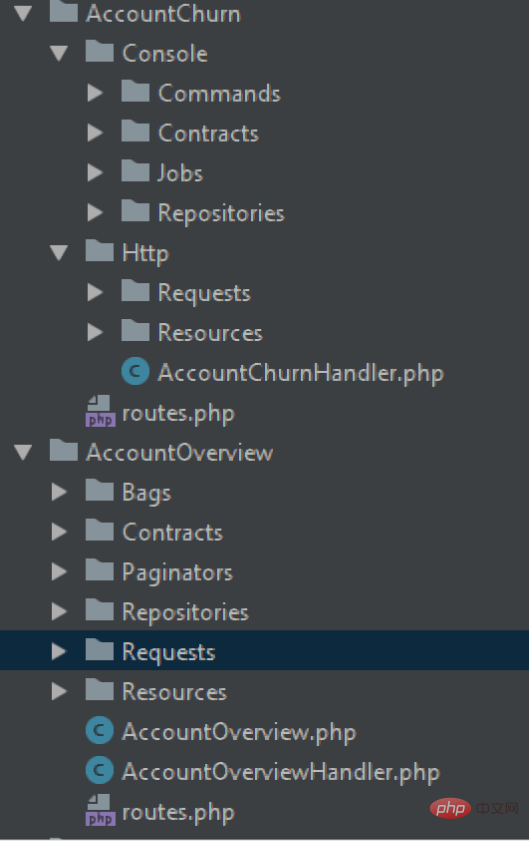Expand the selected Requests folder arrow
The image size is (529, 841).
(x=59, y=651)
